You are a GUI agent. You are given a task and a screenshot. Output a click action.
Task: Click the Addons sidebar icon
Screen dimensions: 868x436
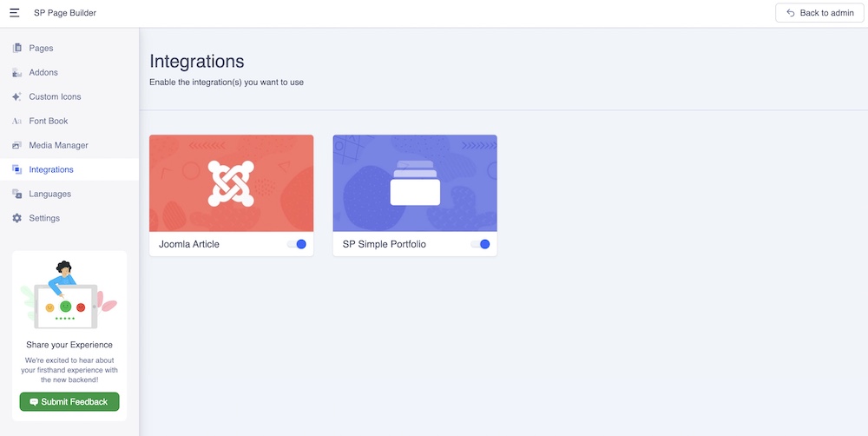pyautogui.click(x=16, y=72)
